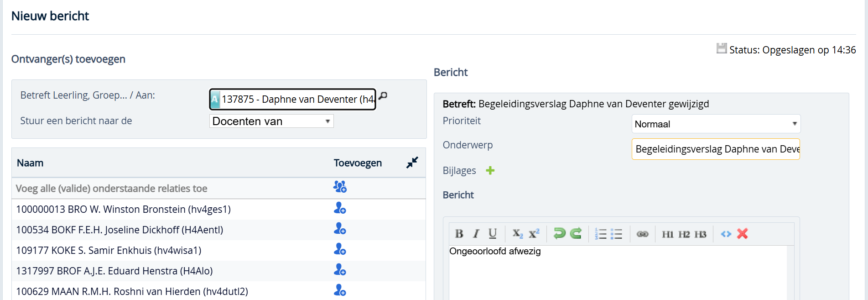The width and height of the screenshot is (868, 300).
Task: Insert a bulleted list
Action: tap(616, 234)
